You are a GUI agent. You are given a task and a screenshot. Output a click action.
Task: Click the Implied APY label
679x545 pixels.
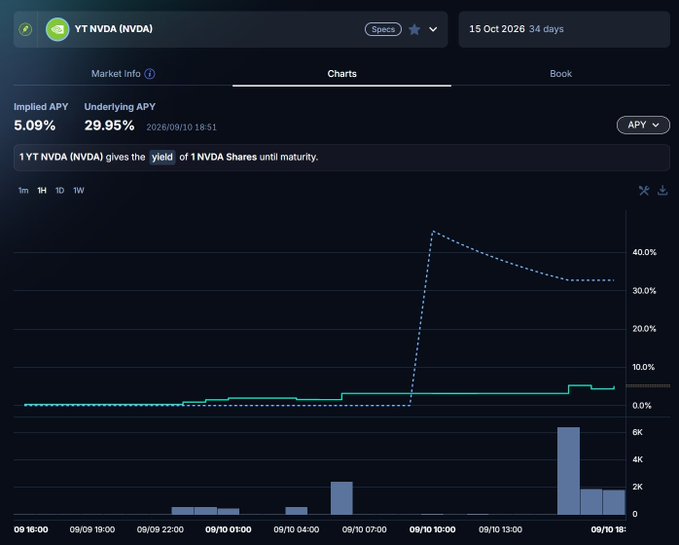pyautogui.click(x=41, y=107)
